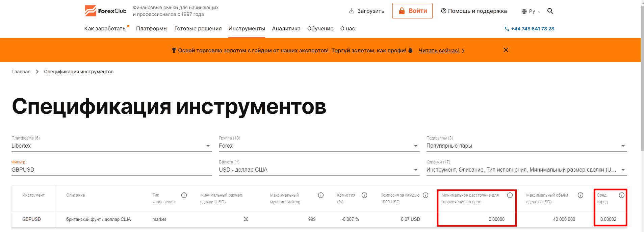Expand the Ру language selector
Screen dimensions: 644x232
click(x=531, y=11)
